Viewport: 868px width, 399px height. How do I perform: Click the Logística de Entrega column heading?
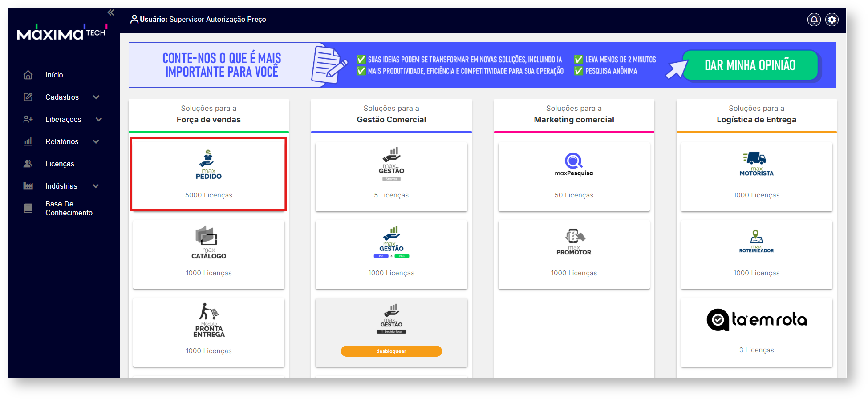[756, 120]
